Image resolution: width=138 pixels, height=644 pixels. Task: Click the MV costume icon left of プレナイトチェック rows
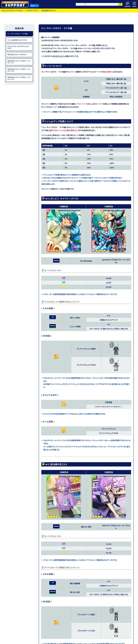pyautogui.click(x=56, y=356)
